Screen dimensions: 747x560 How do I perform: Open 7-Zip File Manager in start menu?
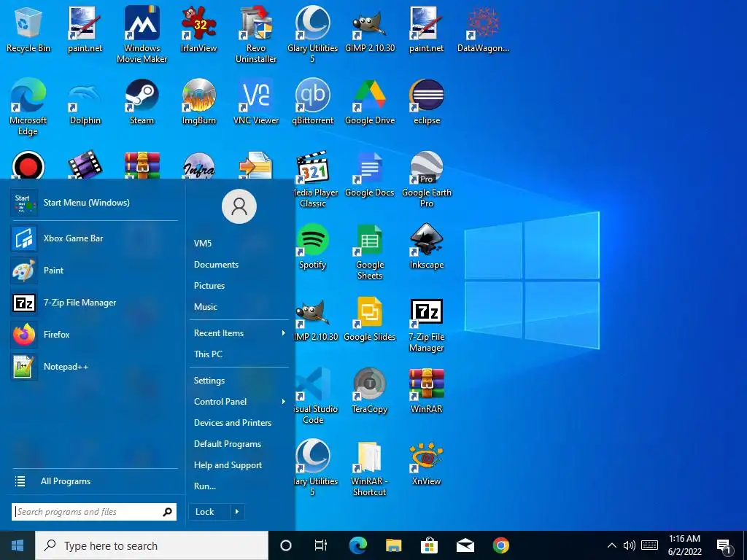(x=94, y=303)
